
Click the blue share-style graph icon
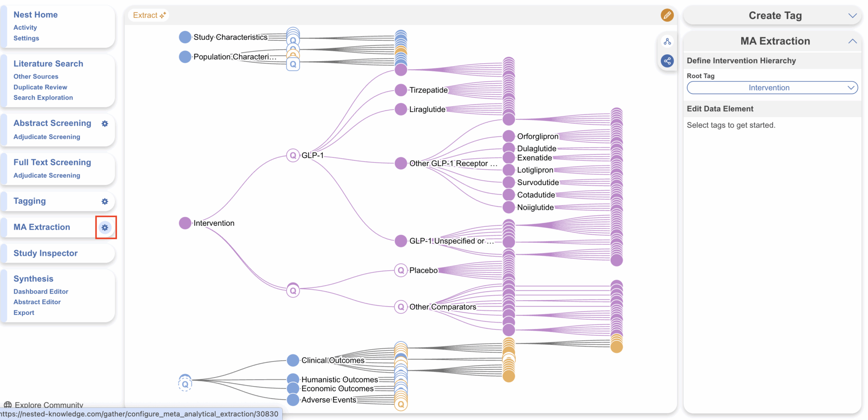tap(668, 61)
